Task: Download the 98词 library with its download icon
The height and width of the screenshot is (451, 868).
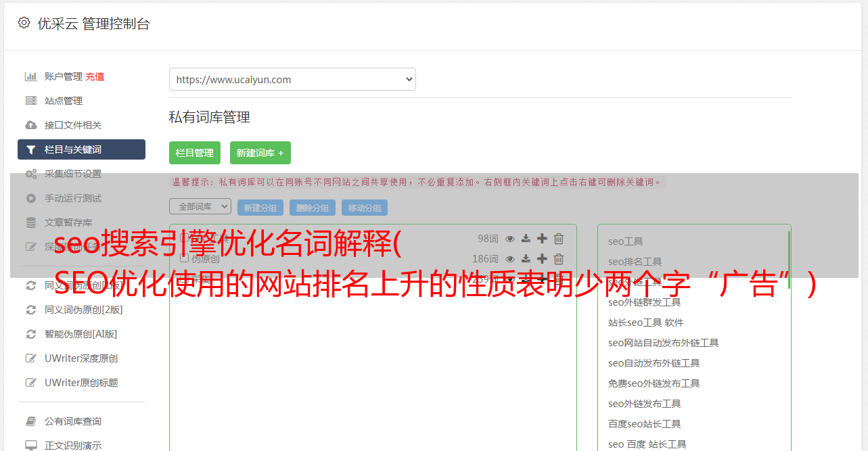Action: pyautogui.click(x=526, y=239)
